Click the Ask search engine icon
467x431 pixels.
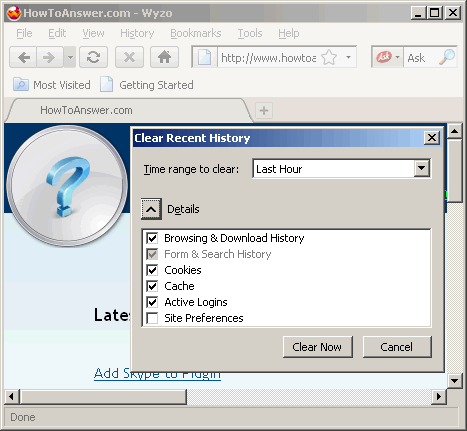[x=384, y=57]
